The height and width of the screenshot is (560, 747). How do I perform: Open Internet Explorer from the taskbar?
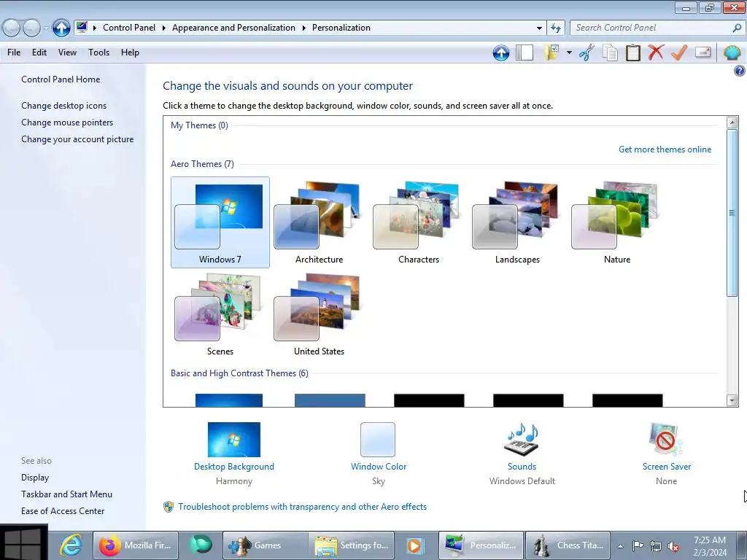click(x=71, y=545)
